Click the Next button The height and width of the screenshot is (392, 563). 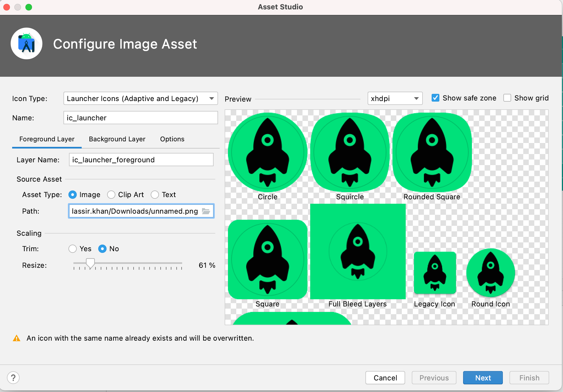click(x=483, y=378)
